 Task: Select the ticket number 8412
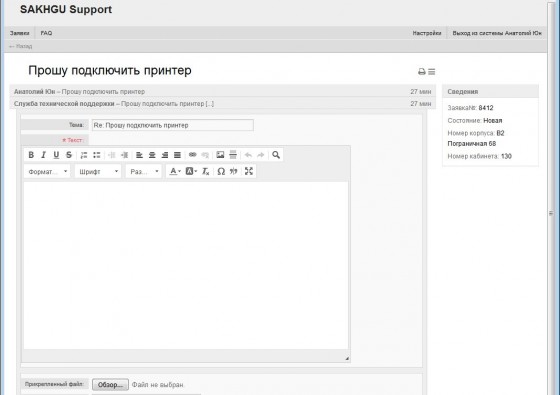[486, 108]
